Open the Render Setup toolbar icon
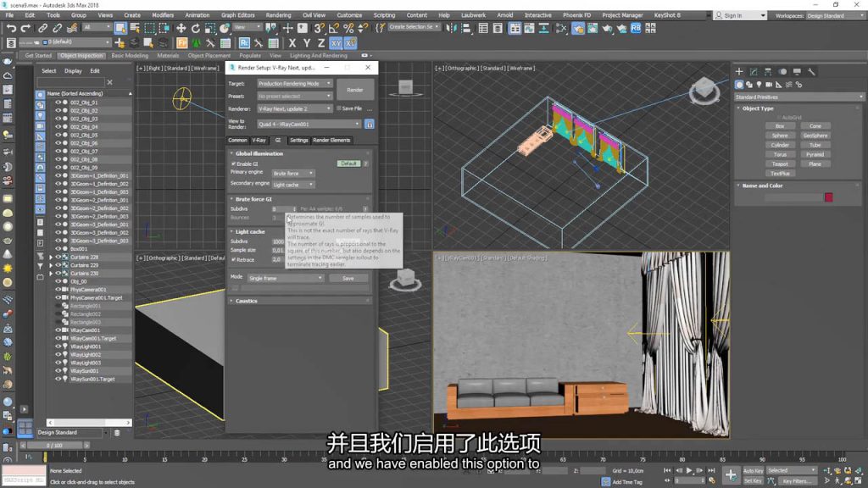 pyautogui.click(x=578, y=28)
